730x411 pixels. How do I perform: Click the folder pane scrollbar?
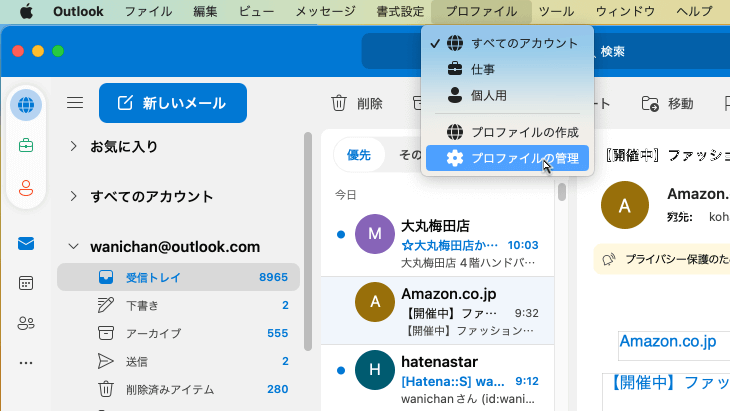[308, 241]
